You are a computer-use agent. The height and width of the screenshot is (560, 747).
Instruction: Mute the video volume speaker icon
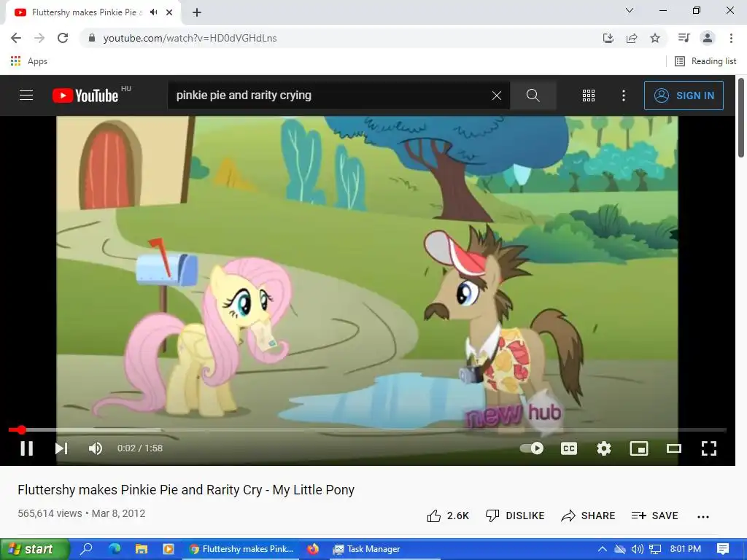[96, 448]
